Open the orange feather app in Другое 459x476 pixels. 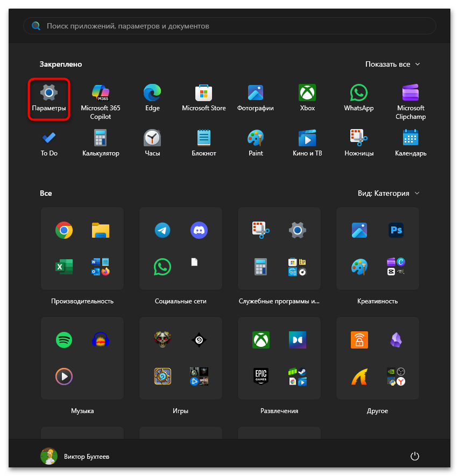(x=359, y=376)
